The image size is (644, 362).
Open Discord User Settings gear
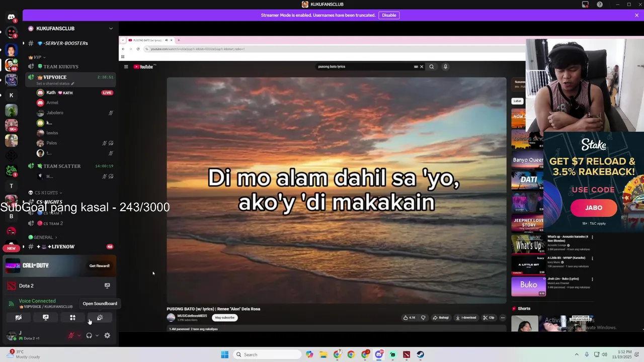(x=107, y=335)
